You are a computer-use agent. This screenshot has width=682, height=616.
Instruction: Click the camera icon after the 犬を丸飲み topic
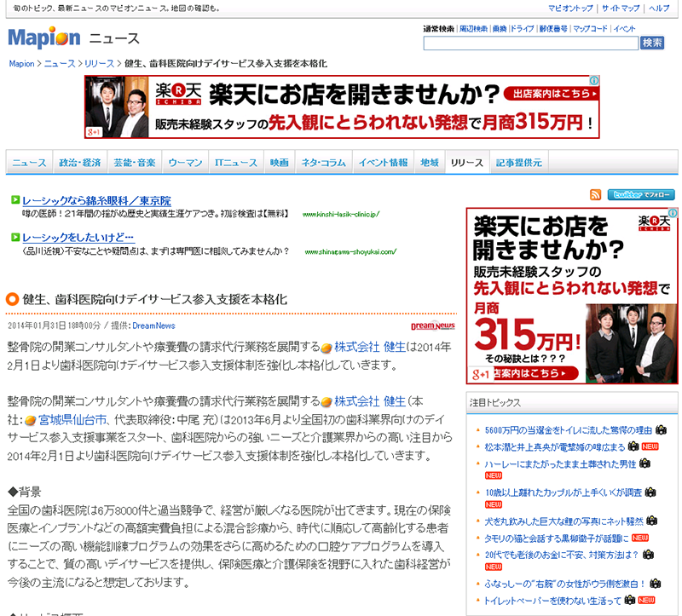(x=652, y=521)
